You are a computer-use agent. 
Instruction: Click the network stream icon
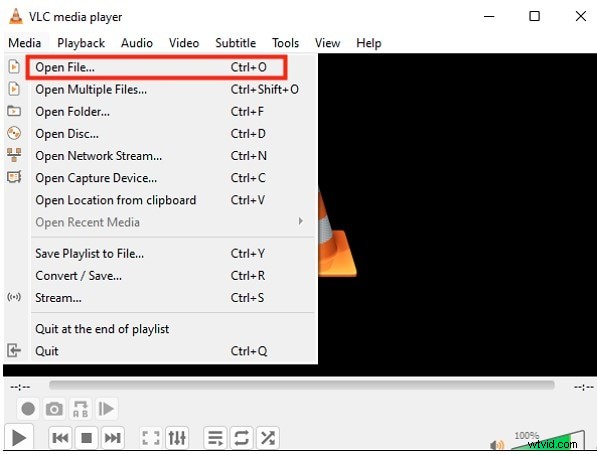[14, 155]
